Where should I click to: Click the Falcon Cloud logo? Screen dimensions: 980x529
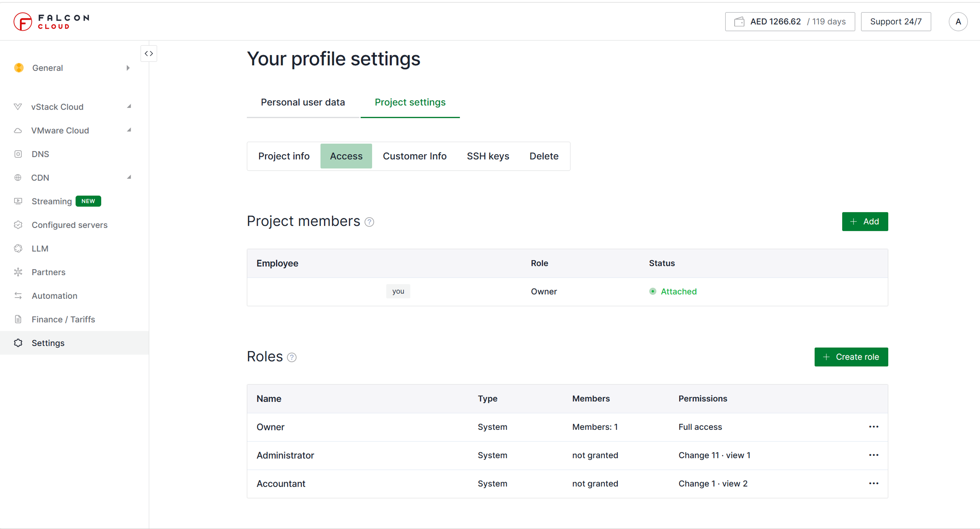click(x=52, y=22)
